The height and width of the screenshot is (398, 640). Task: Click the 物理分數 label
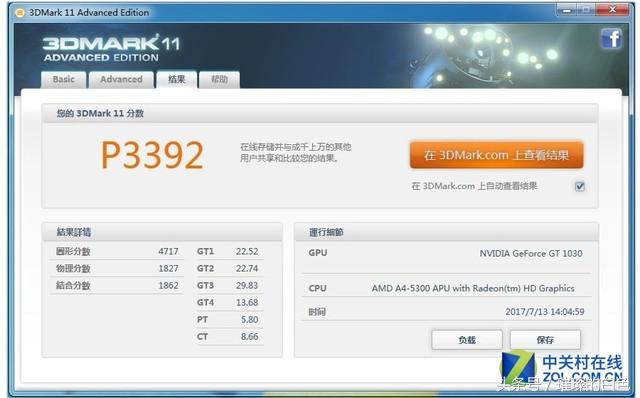click(x=73, y=269)
